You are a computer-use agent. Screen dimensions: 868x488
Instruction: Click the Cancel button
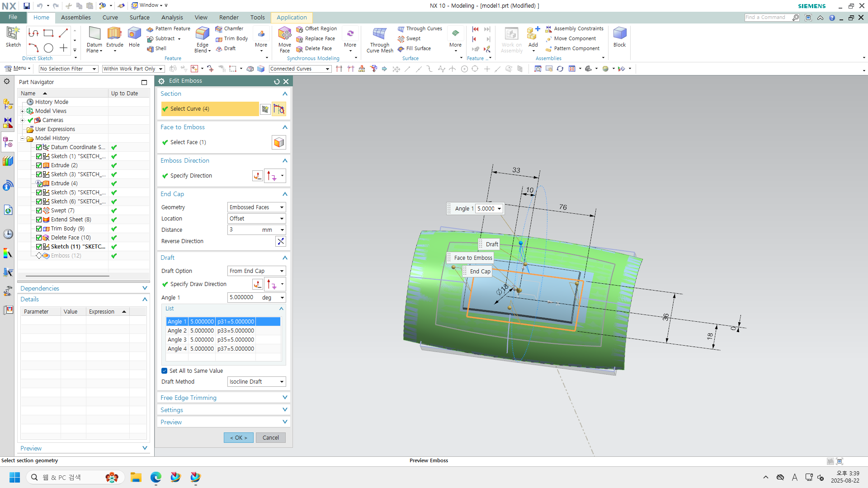[270, 438]
